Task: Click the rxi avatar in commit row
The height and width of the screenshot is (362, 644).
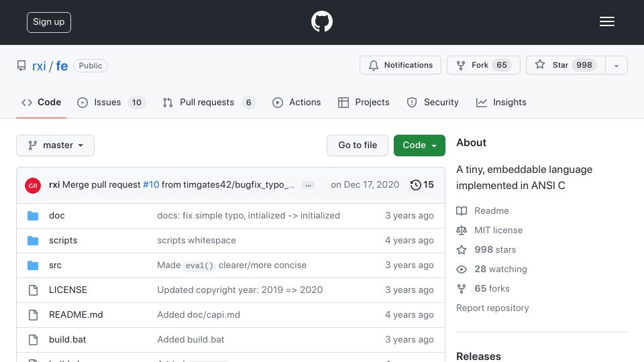Action: (33, 185)
